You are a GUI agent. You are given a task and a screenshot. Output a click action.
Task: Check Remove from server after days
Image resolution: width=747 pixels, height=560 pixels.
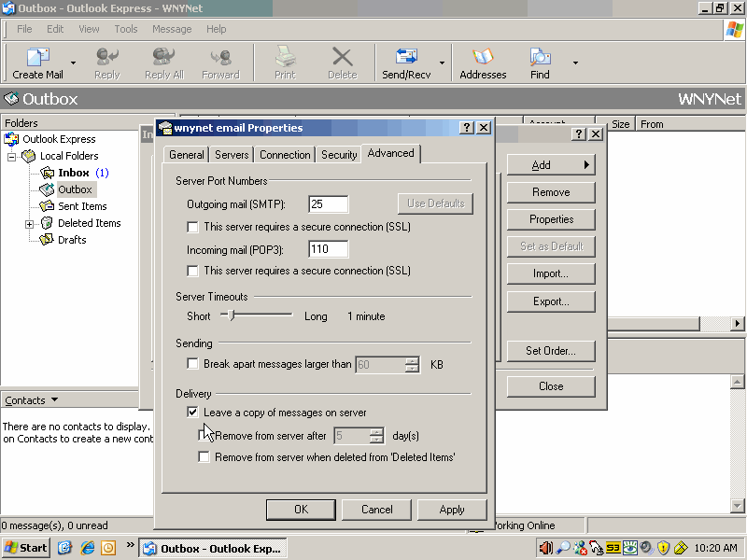coord(204,435)
